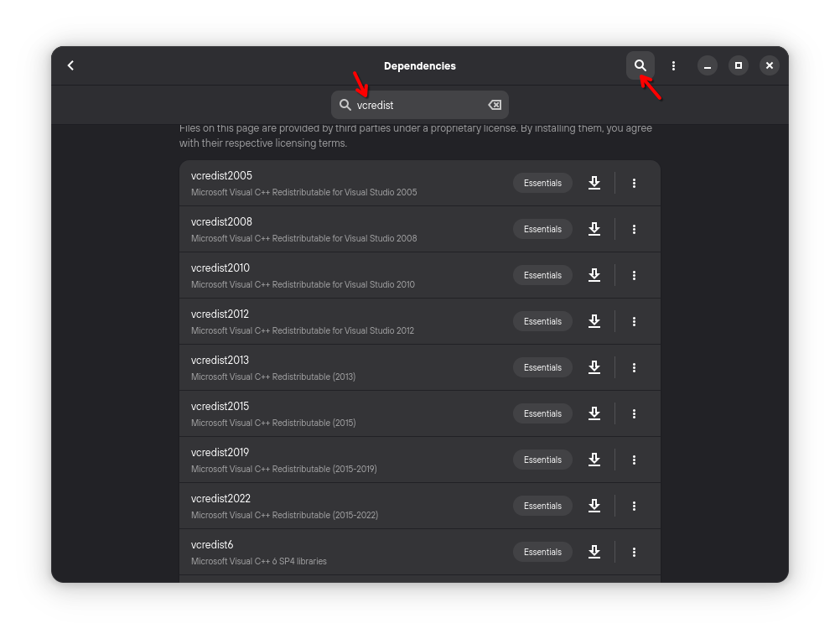Click inside the vcredist search field

(x=419, y=105)
